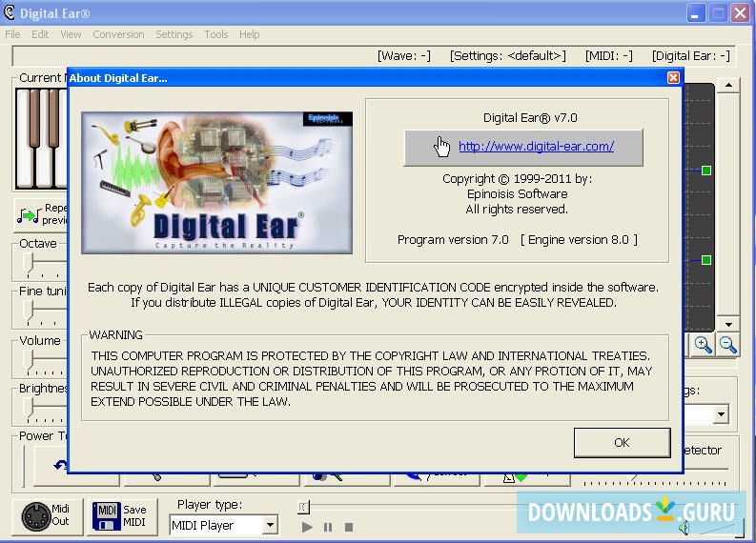
Task: Pause playback
Action: coord(328,527)
